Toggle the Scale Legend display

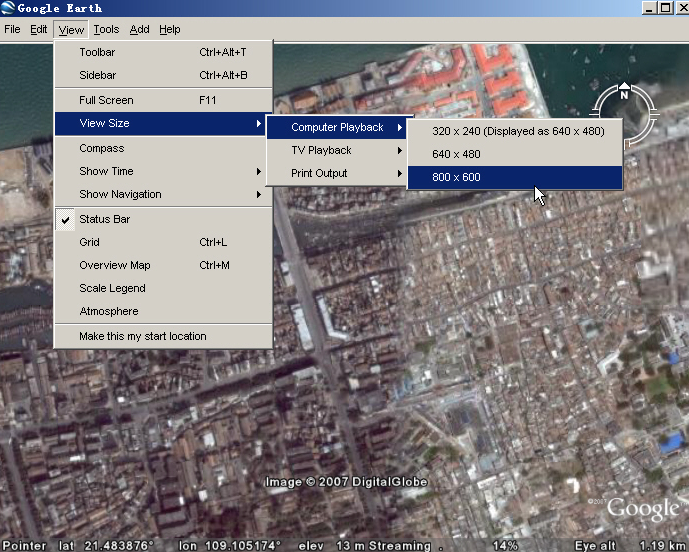click(112, 288)
